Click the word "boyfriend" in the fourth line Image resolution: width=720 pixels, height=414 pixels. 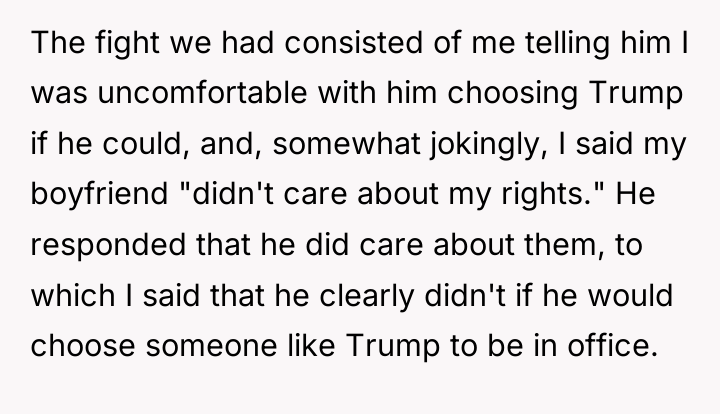coord(99,194)
